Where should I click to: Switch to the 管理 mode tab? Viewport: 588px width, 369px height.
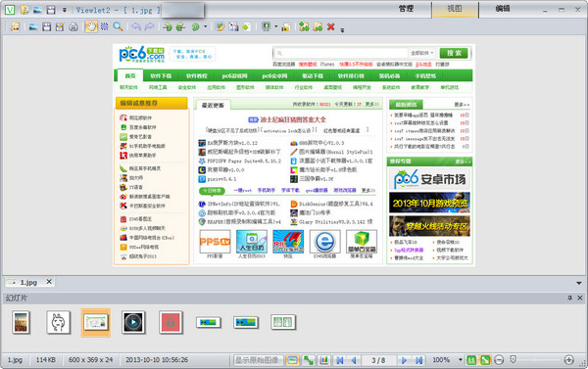(x=406, y=9)
